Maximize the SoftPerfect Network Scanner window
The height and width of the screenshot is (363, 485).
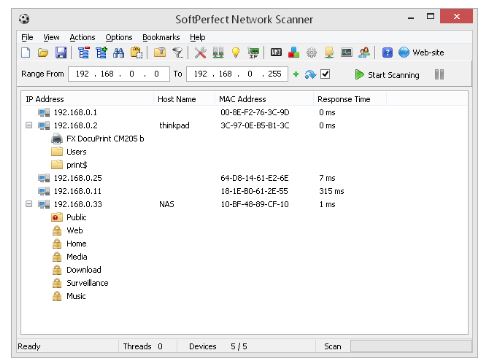(x=431, y=16)
